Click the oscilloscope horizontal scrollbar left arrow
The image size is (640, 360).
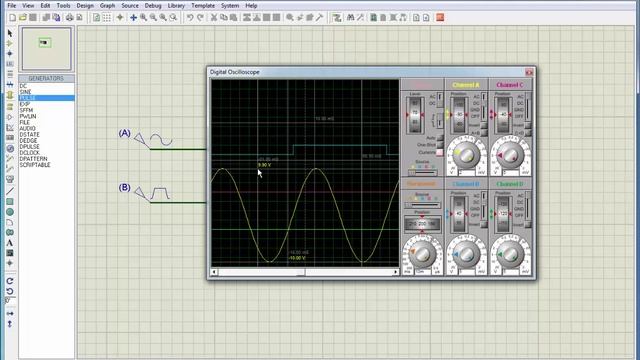tap(214, 272)
